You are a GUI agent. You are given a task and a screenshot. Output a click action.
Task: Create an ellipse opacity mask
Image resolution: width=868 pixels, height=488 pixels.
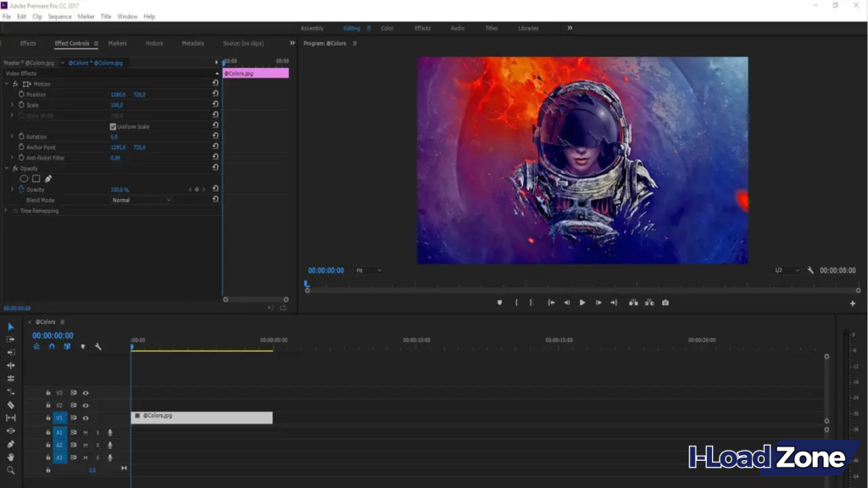[x=24, y=179]
